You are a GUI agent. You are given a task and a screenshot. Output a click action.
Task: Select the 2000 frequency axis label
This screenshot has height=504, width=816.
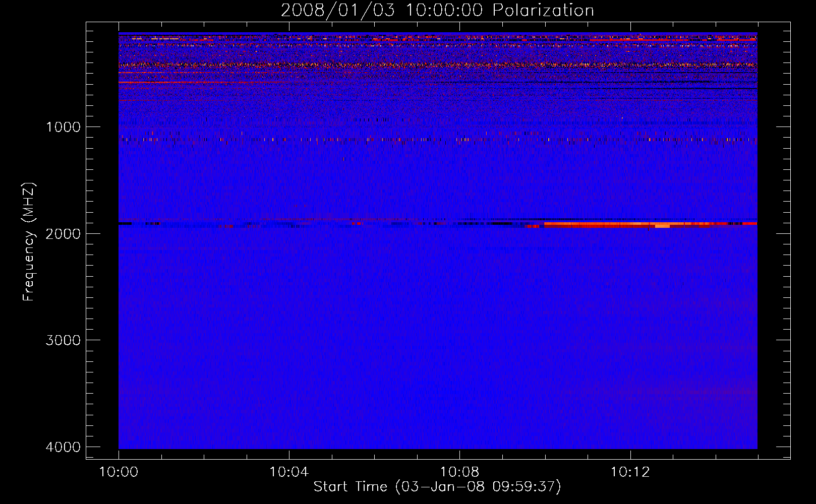[63, 233]
